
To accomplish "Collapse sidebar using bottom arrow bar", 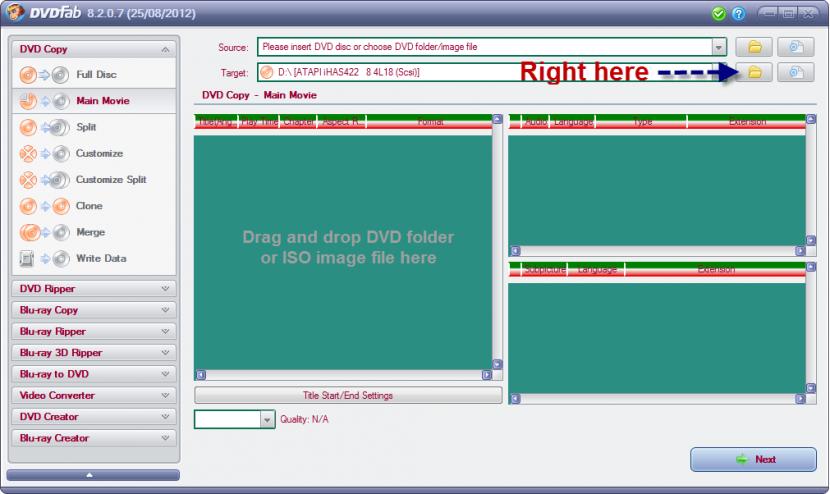I will (x=93, y=475).
